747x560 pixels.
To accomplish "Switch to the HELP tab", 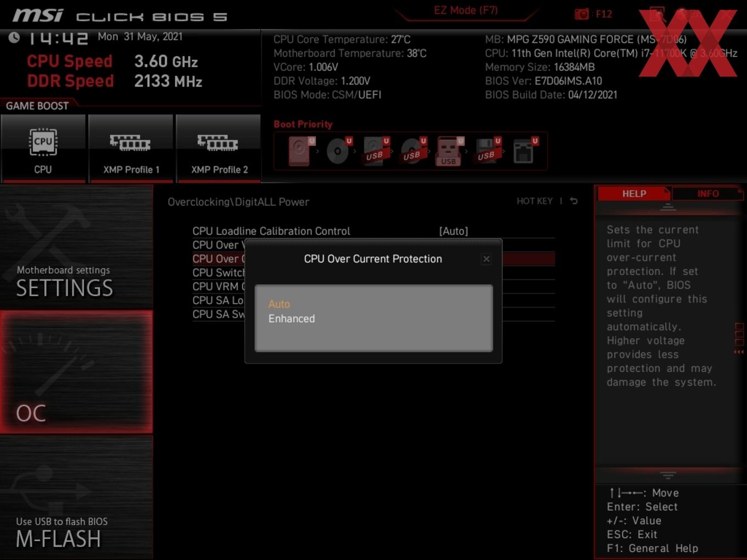I will (634, 194).
